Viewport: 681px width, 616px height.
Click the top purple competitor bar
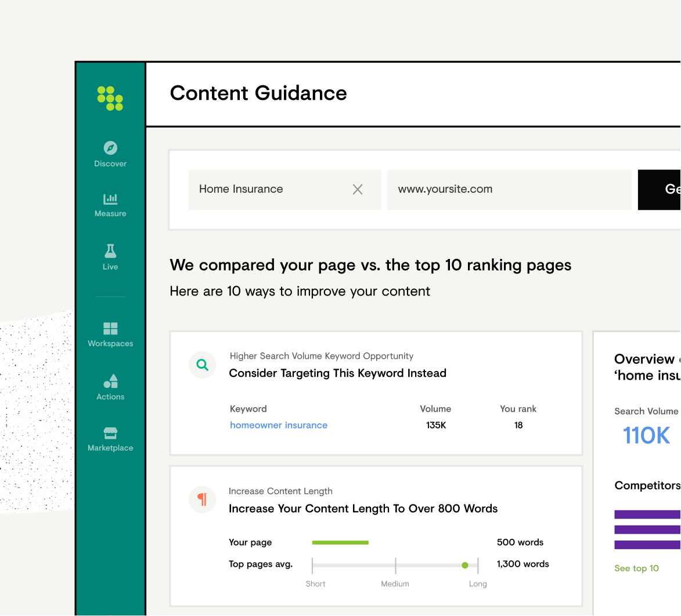647,514
